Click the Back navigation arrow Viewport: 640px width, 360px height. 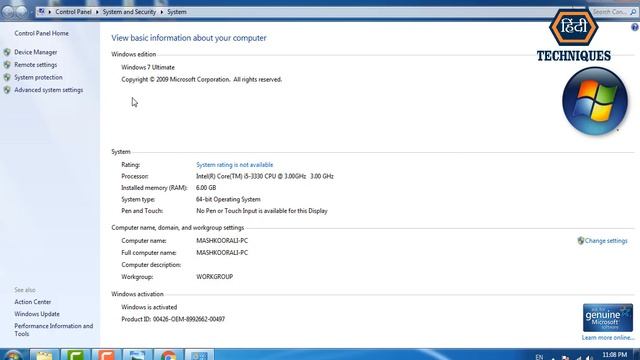pos(8,12)
